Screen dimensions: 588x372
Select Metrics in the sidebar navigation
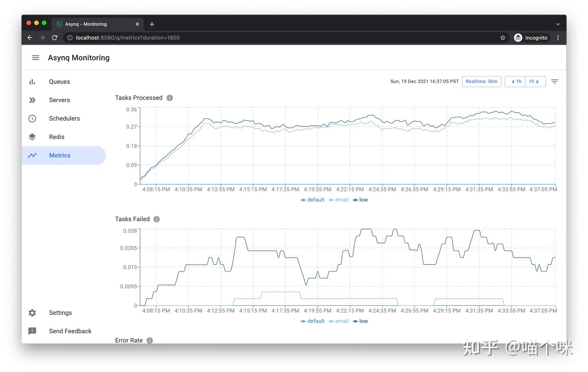(60, 155)
